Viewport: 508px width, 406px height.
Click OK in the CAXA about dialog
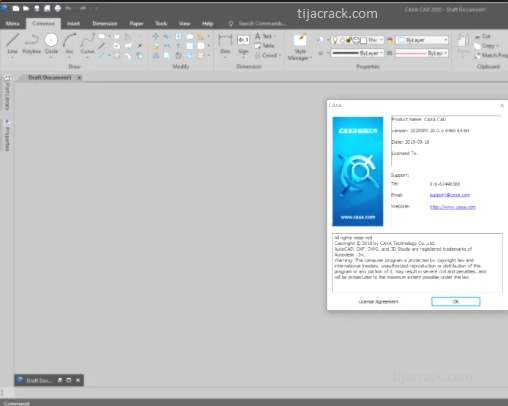click(x=456, y=301)
